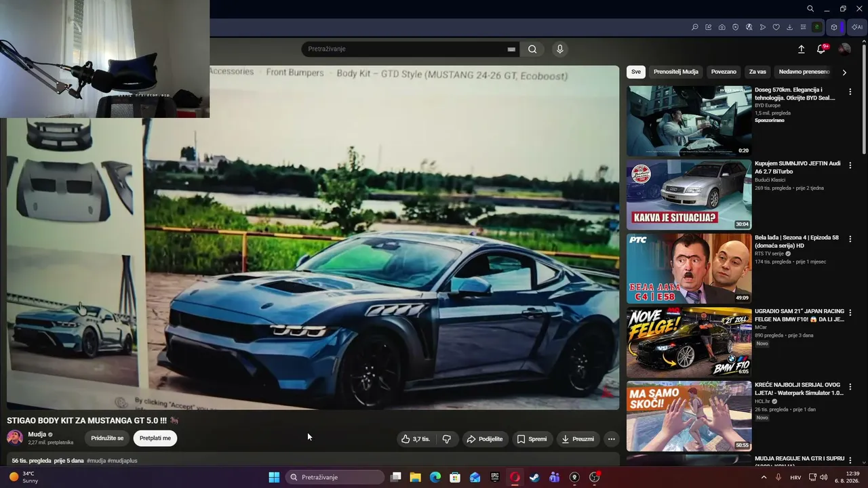Download the video with "Preuzmi" button
Viewport: 868px width, 488px height.
pyautogui.click(x=578, y=439)
